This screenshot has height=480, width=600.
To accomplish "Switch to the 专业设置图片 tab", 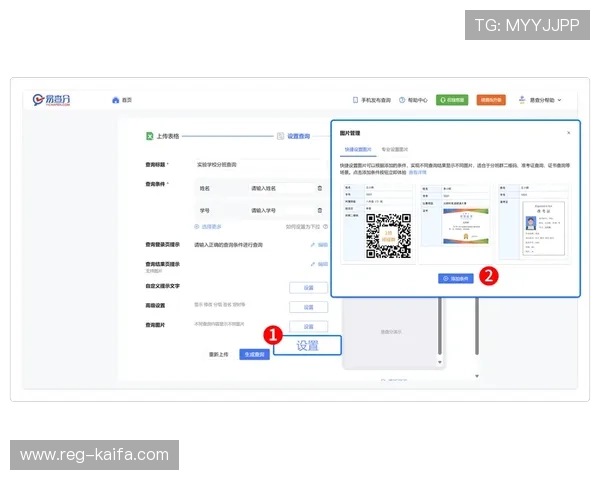I will pyautogui.click(x=395, y=149).
